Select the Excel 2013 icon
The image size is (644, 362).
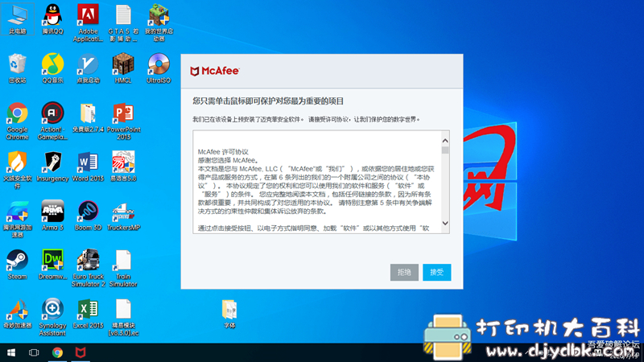(88, 314)
